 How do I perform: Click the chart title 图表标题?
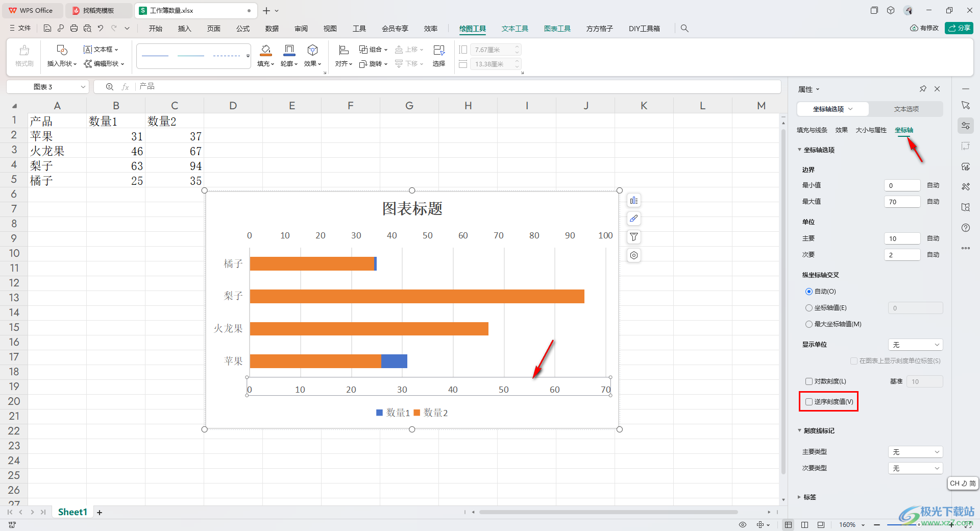(412, 208)
